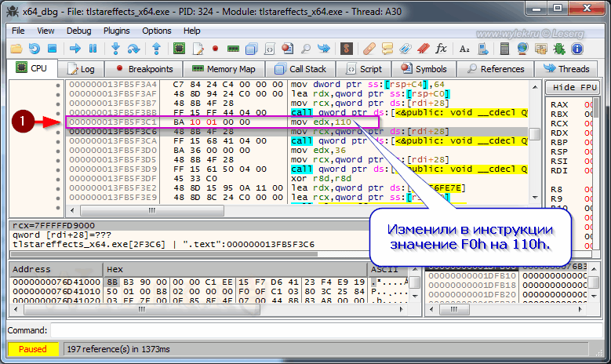The image size is (611, 364).
Task: Click the Step Over curved-arrow icon
Action: click(133, 49)
